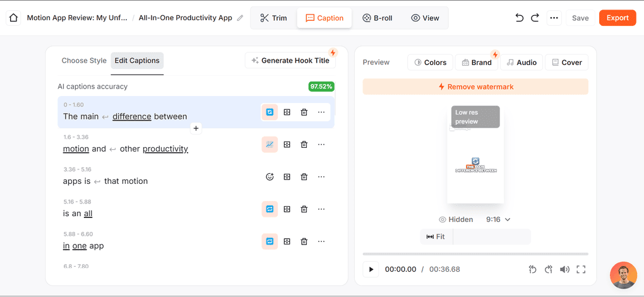Image resolution: width=644 pixels, height=297 pixels.
Task: Open the Audio settings
Action: tap(522, 63)
